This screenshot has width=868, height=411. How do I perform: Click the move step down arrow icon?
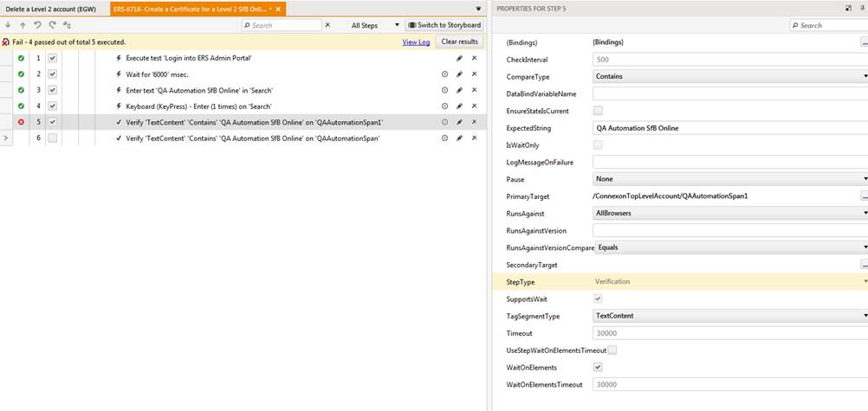8,25
